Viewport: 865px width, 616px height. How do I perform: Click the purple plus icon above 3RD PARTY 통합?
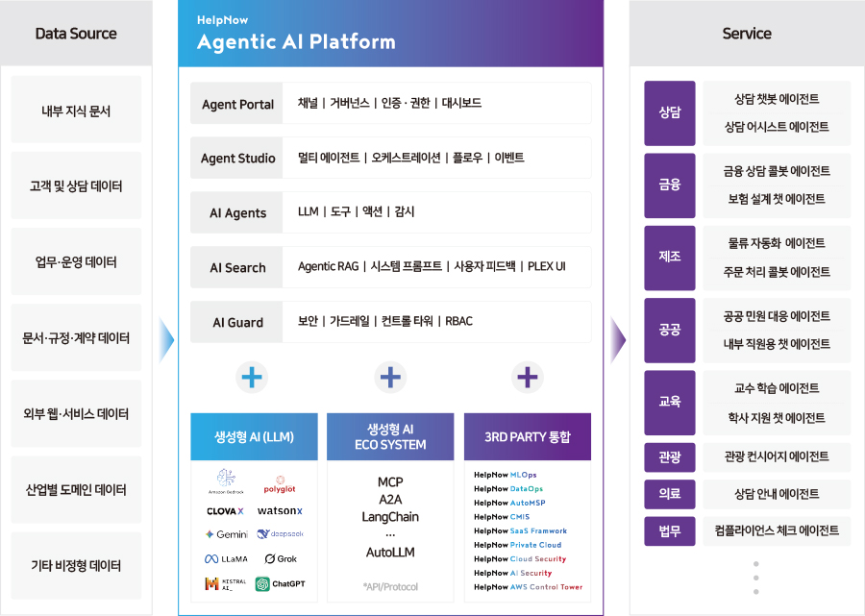tap(527, 378)
